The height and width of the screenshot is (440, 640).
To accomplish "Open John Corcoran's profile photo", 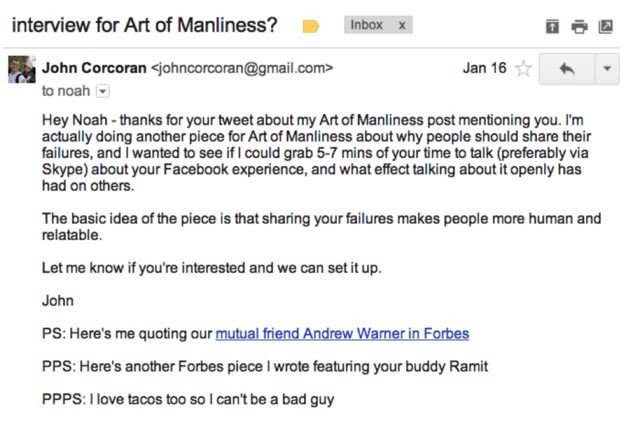I will pyautogui.click(x=22, y=70).
